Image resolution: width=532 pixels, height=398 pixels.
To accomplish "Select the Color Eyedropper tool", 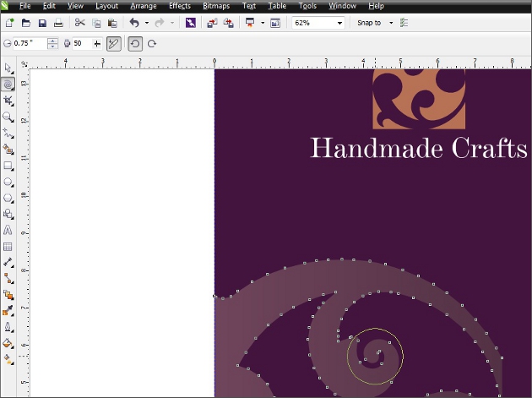I will click(x=8, y=311).
